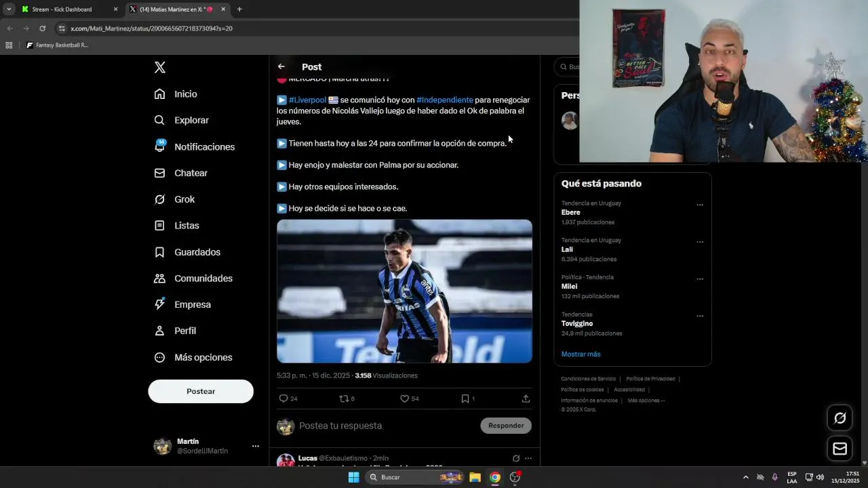Open the Explorar section

[182, 120]
